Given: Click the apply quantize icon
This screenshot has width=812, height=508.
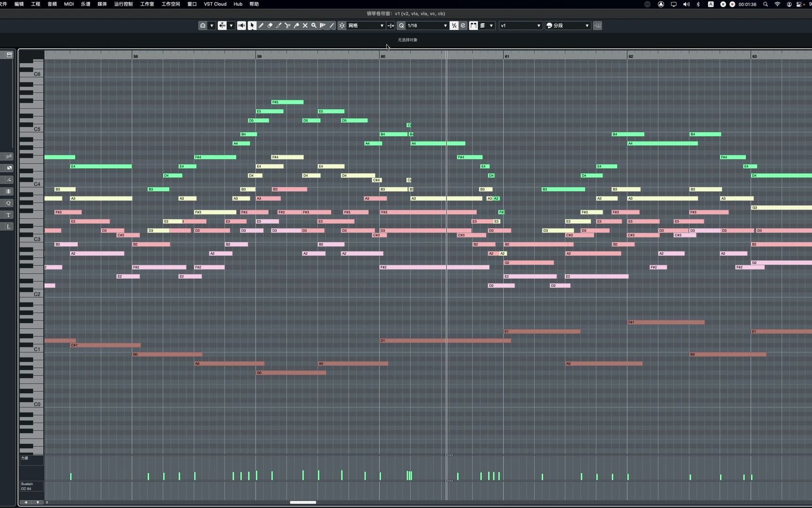Looking at the screenshot, I should [x=454, y=25].
